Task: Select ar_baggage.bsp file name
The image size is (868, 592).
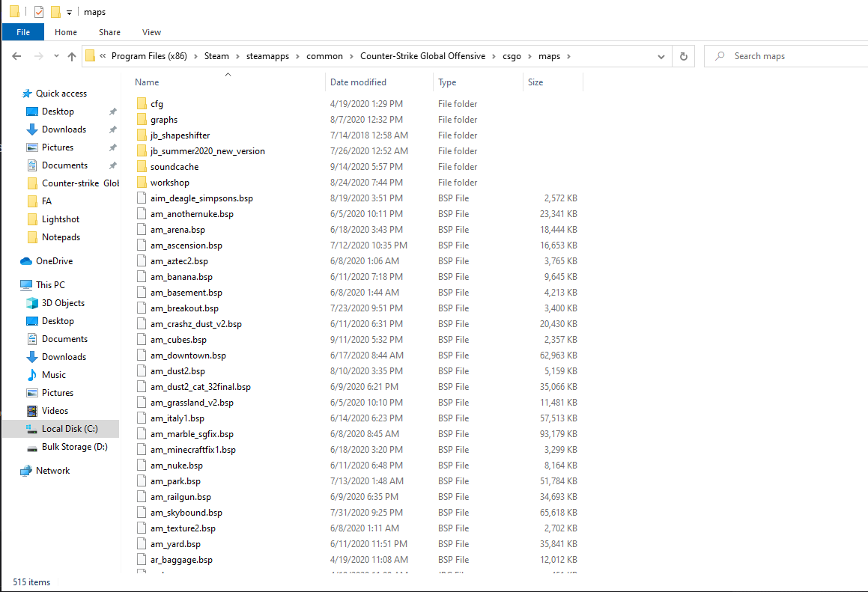Action: pyautogui.click(x=181, y=560)
